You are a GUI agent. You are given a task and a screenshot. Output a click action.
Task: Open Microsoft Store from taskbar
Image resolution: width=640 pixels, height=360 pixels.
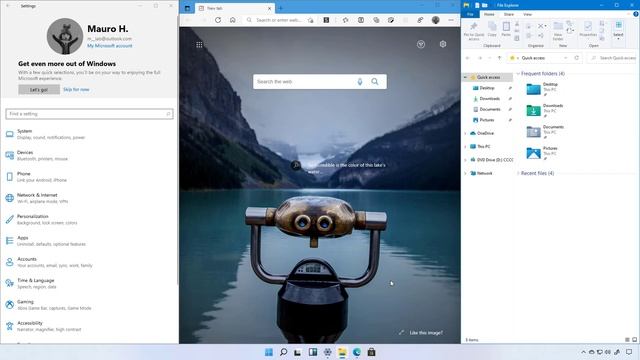(371, 352)
